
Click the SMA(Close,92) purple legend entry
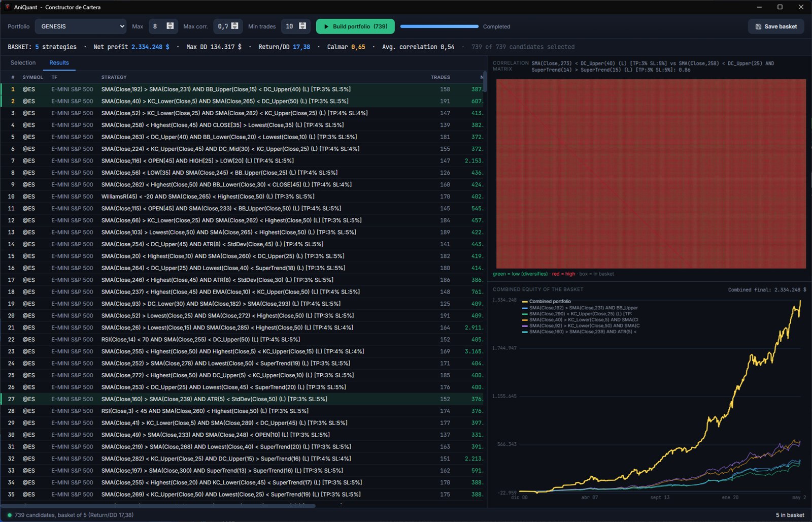(x=581, y=325)
